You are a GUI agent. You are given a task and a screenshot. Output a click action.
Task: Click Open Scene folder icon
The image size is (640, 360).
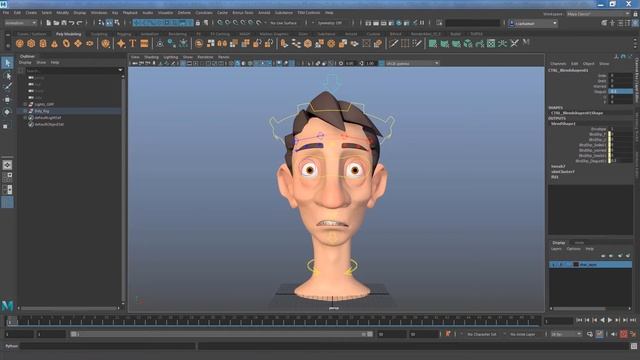coord(56,23)
